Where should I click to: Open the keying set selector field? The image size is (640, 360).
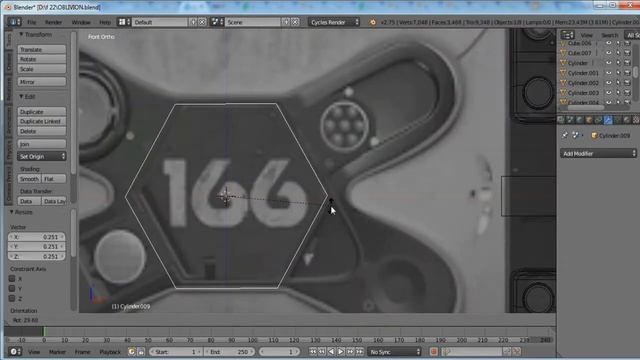(x=472, y=351)
